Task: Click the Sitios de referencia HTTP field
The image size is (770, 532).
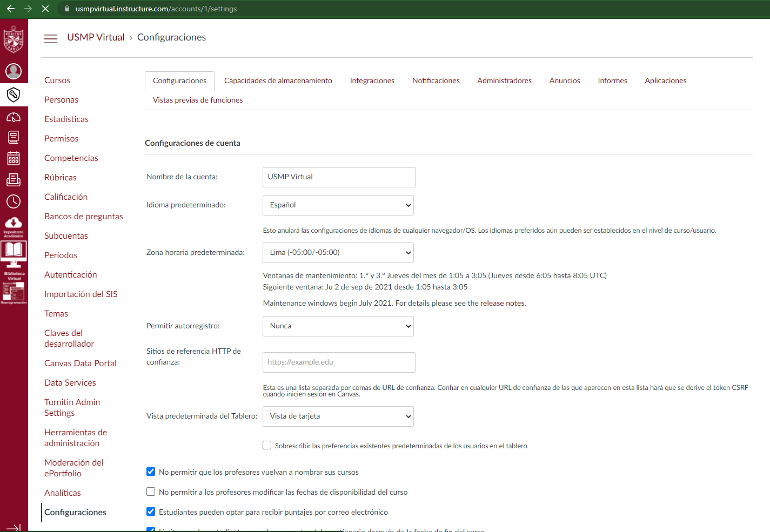Action: [x=339, y=362]
